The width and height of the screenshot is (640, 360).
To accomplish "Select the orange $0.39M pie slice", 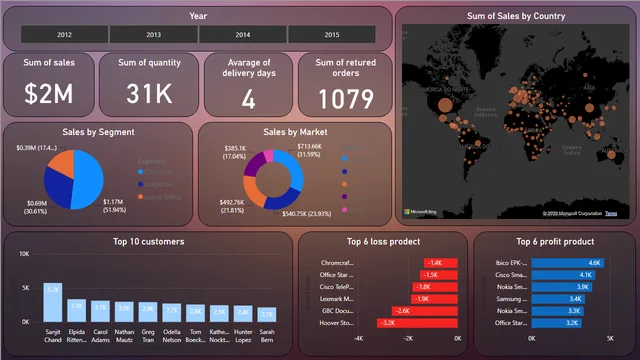I will 64,162.
